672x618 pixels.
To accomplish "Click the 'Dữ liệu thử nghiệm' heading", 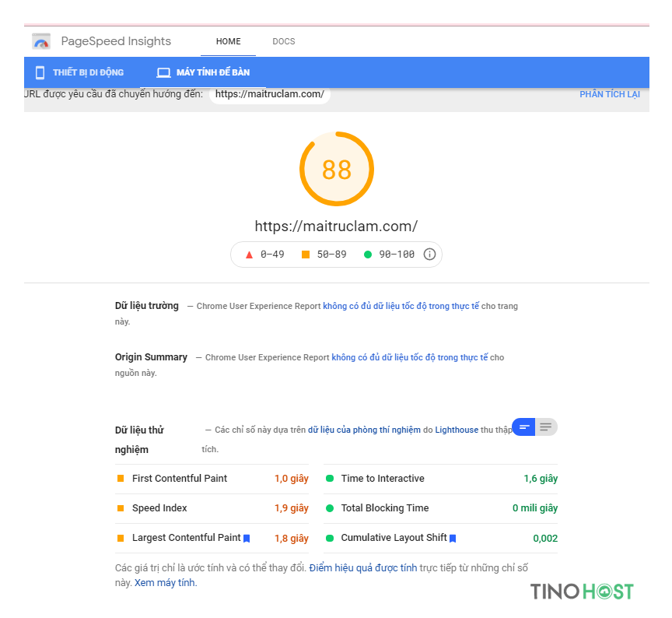I will pos(139,440).
